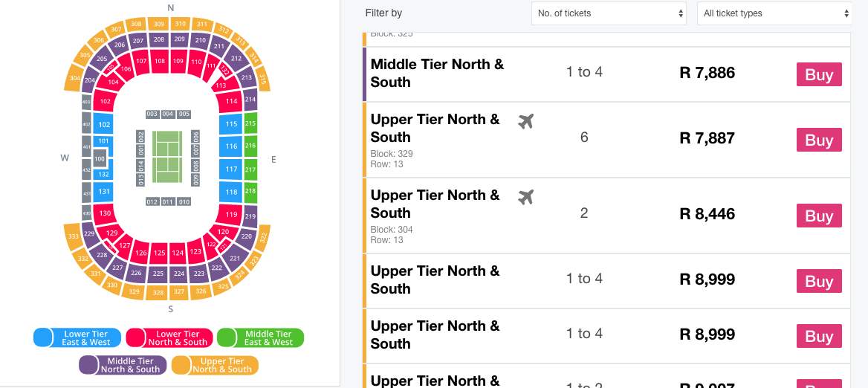
Task: Select seating block 115 on stadium map
Action: coord(231,125)
